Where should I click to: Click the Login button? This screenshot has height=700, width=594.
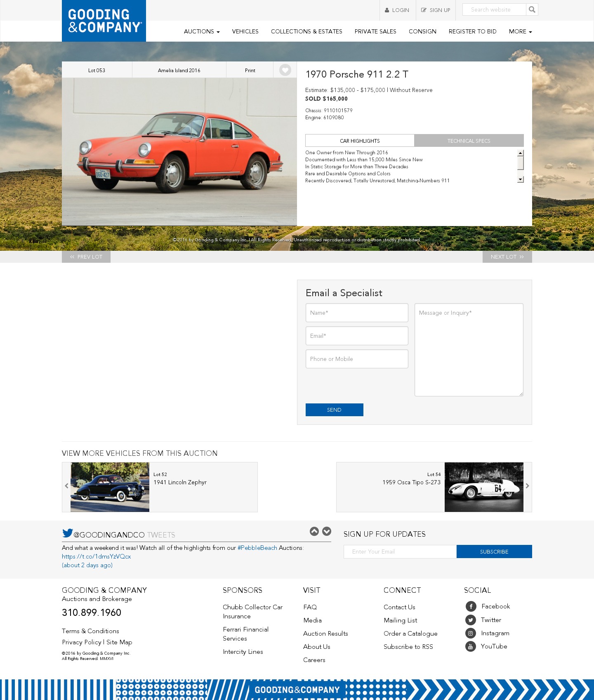tap(398, 10)
